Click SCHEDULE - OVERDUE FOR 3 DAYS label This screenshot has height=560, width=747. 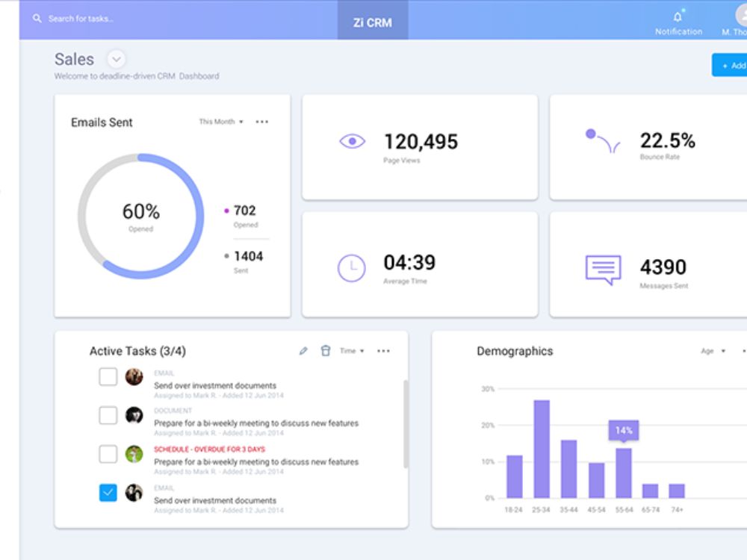[x=209, y=449]
